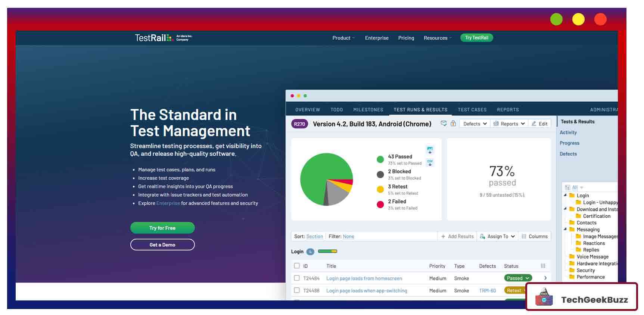Image resolution: width=644 pixels, height=315 pixels.
Task: Click the red Failed legend swatch
Action: point(380,205)
